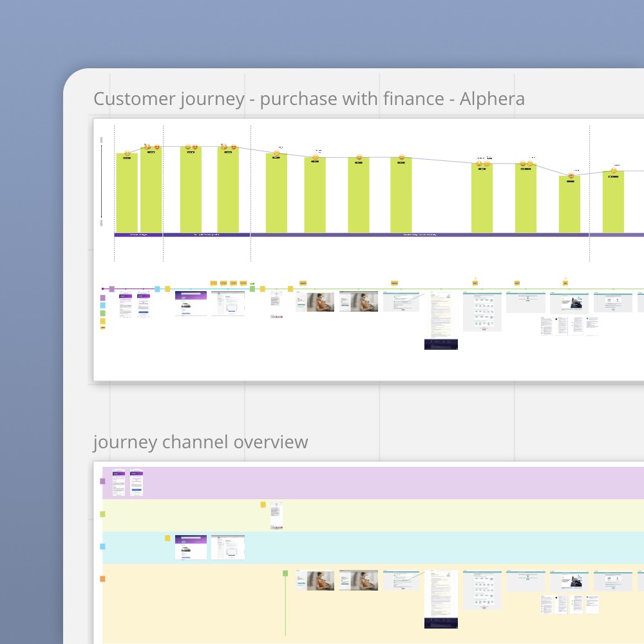Click the blue square marker on the journey timeline
The image size is (644, 644).
coord(157,289)
